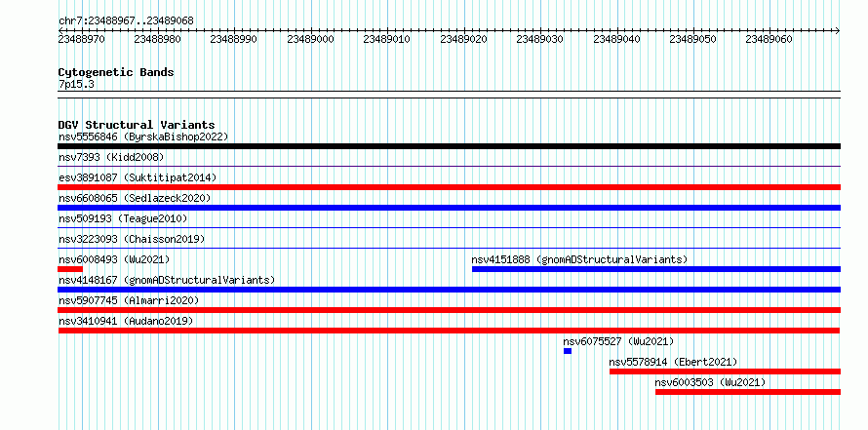This screenshot has height=430, width=868.
Task: Click the blue nsv4148167 variant bar
Action: (x=449, y=290)
